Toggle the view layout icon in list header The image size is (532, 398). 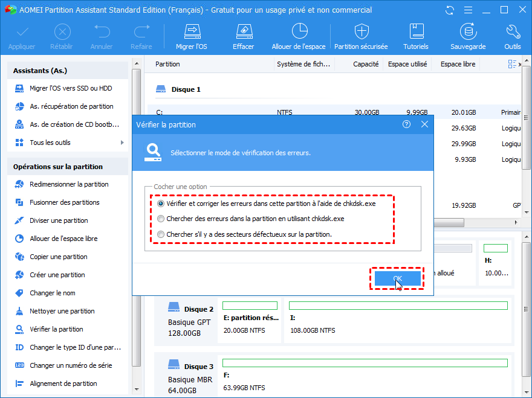(512, 64)
